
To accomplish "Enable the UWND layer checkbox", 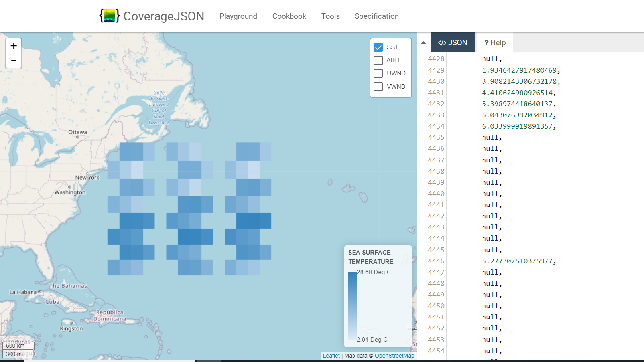I will 378,73.
